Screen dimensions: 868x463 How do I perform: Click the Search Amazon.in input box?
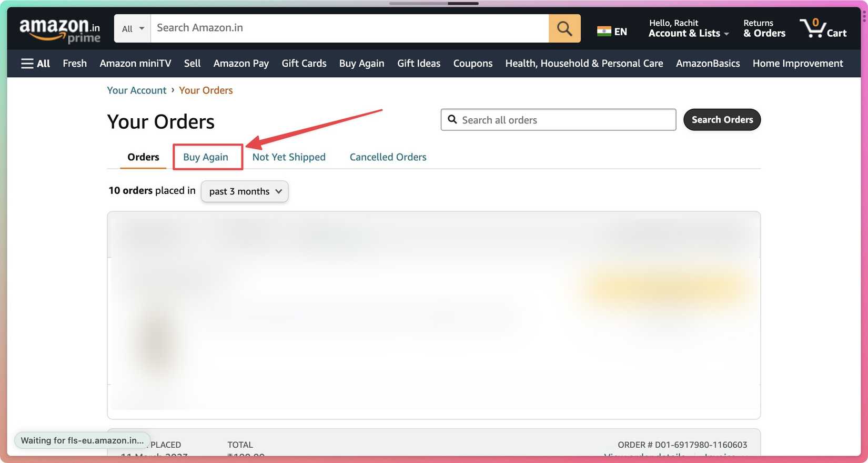349,28
